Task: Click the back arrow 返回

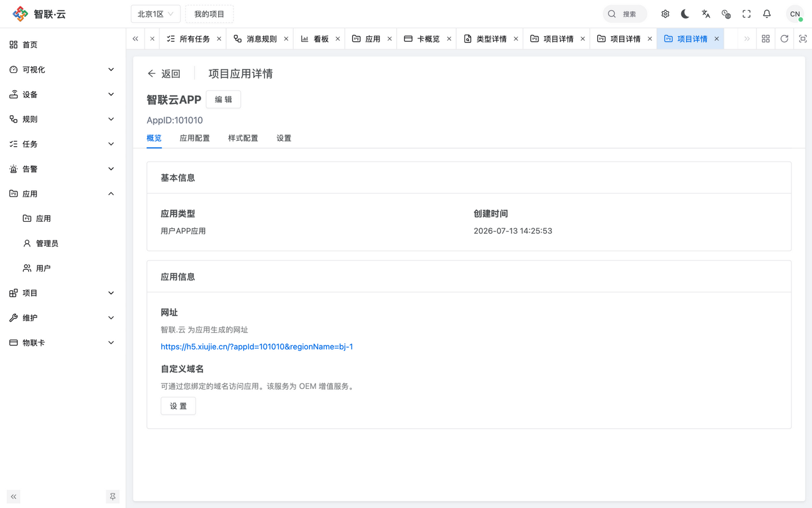Action: point(164,74)
